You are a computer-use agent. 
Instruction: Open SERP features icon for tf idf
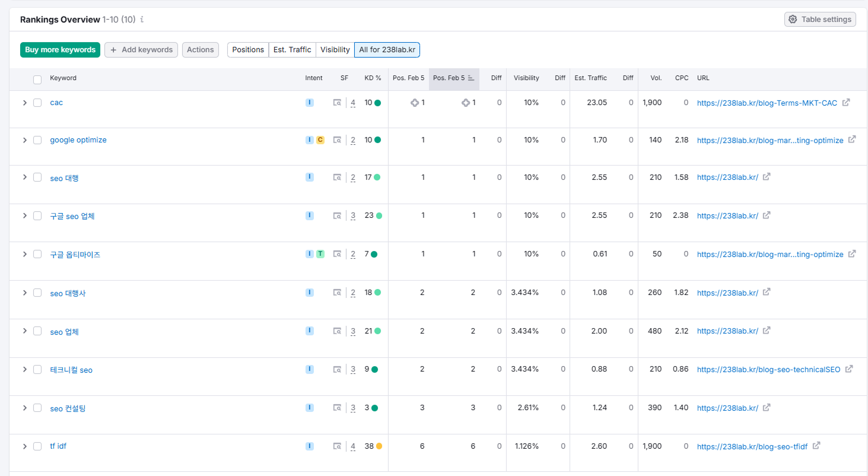pyautogui.click(x=337, y=446)
